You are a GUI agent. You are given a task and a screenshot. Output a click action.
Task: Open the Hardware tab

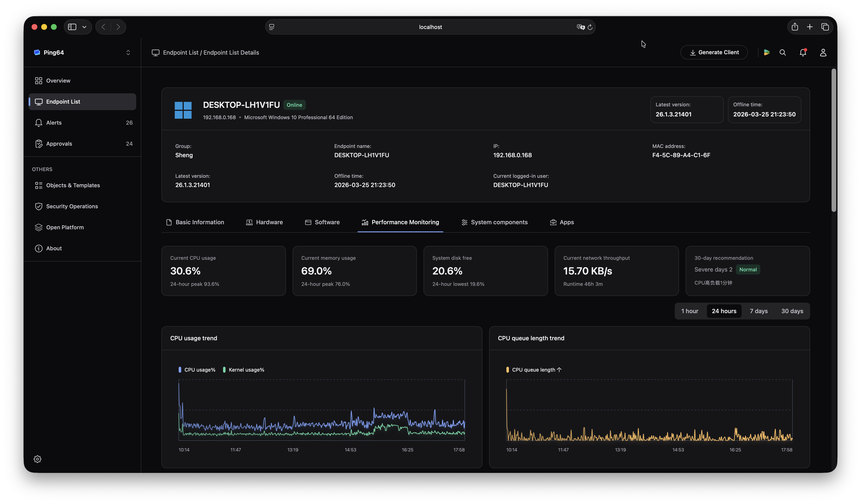click(x=264, y=222)
